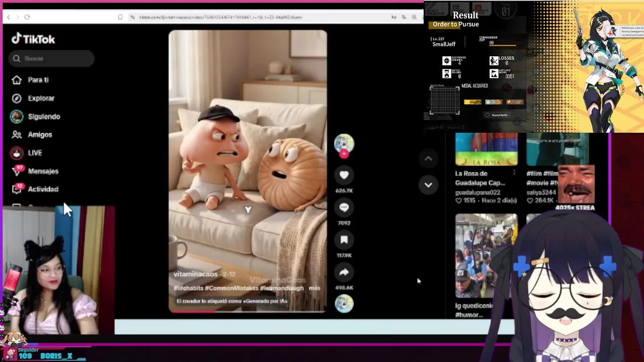Click Repeat Battle in the game result window

[497, 115]
